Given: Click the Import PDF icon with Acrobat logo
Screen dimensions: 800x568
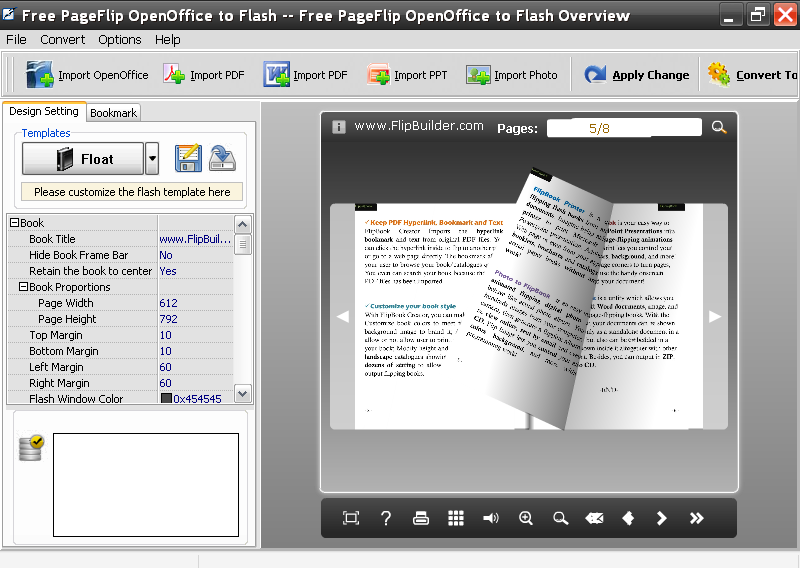Looking at the screenshot, I should 174,75.
